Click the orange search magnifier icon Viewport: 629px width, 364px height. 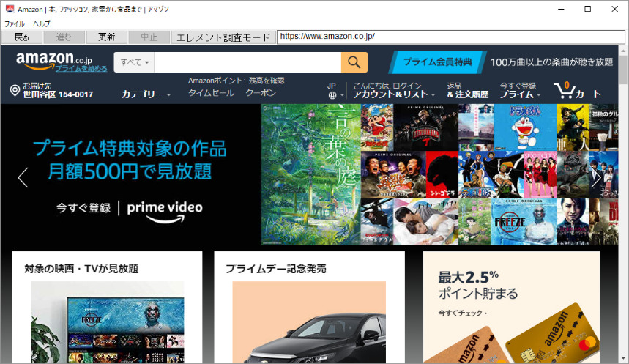[x=354, y=62]
